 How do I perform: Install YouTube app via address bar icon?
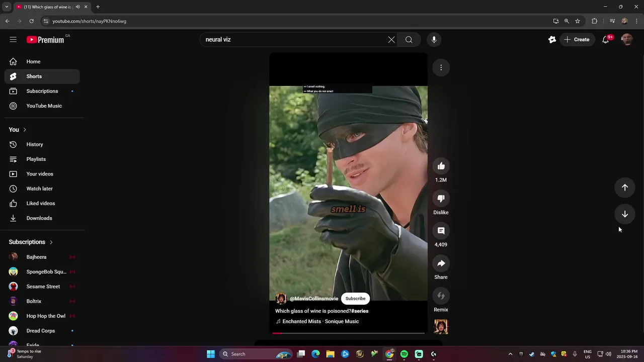[556, 21]
